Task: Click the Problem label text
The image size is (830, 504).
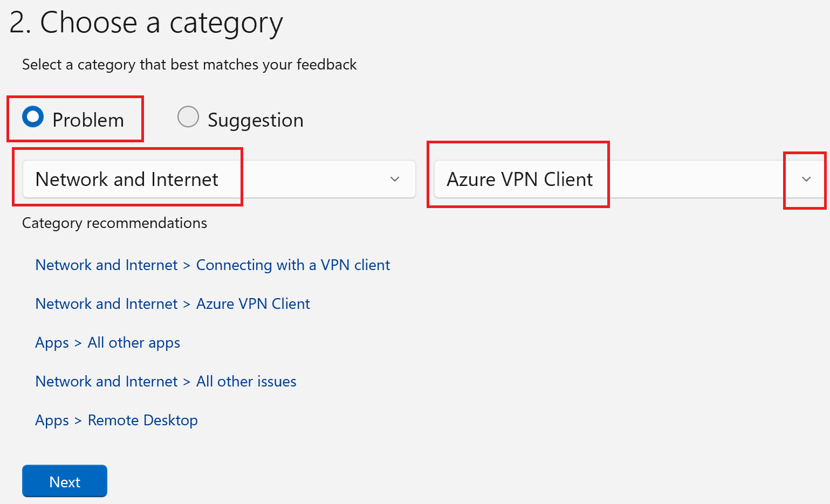Action: (88, 120)
